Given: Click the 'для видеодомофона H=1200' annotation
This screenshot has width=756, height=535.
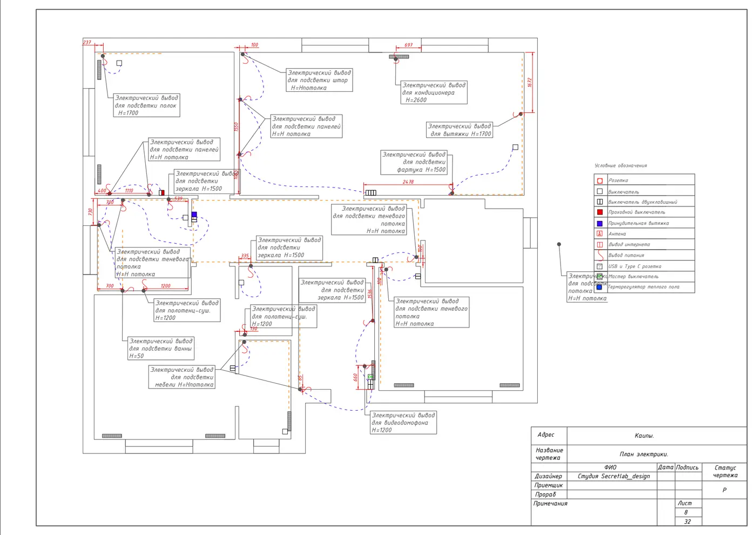Looking at the screenshot, I should [x=403, y=423].
